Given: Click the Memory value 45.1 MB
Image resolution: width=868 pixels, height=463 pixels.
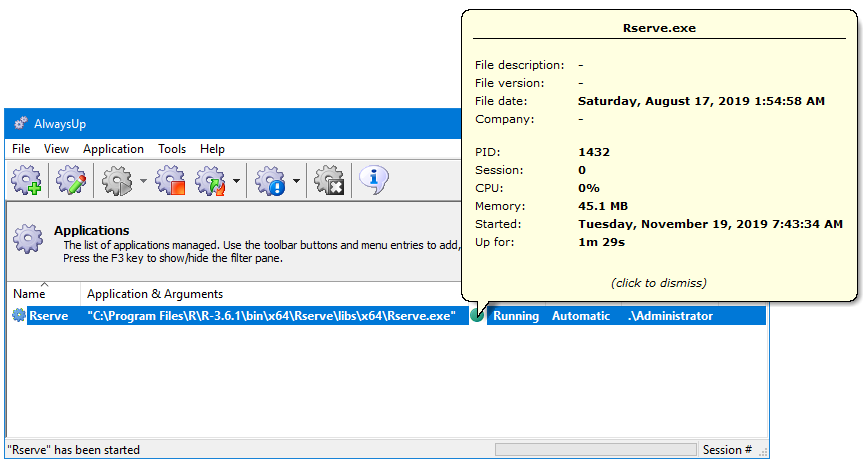Looking at the screenshot, I should (603, 207).
